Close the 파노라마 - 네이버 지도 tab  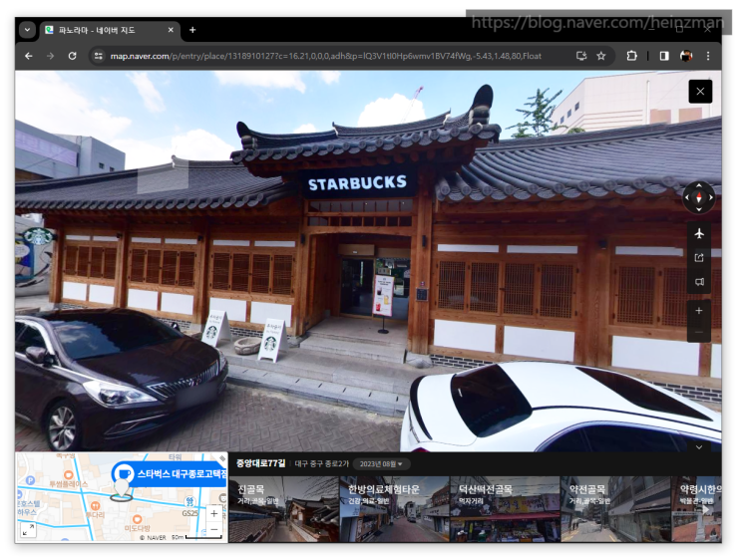point(171,30)
